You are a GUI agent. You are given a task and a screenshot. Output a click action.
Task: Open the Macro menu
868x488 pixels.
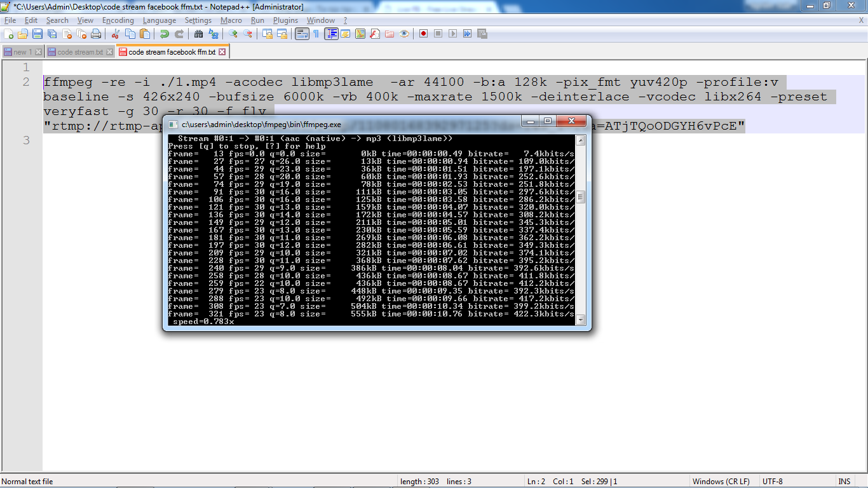point(231,20)
